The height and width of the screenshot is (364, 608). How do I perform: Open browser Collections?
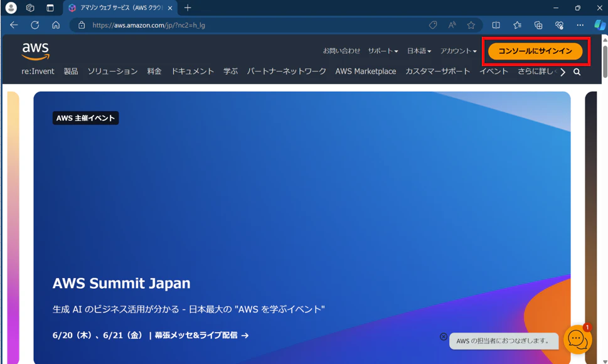pos(538,25)
